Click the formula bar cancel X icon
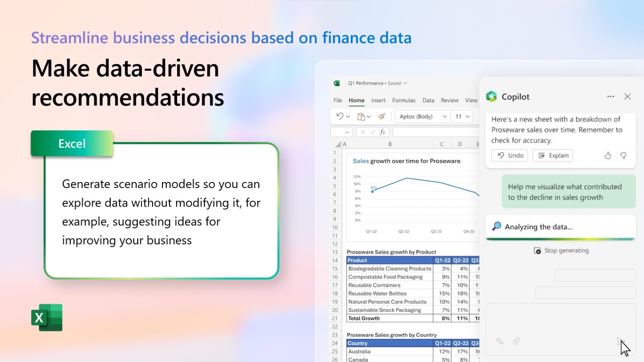Image resolution: width=644 pixels, height=362 pixels. pos(362,132)
